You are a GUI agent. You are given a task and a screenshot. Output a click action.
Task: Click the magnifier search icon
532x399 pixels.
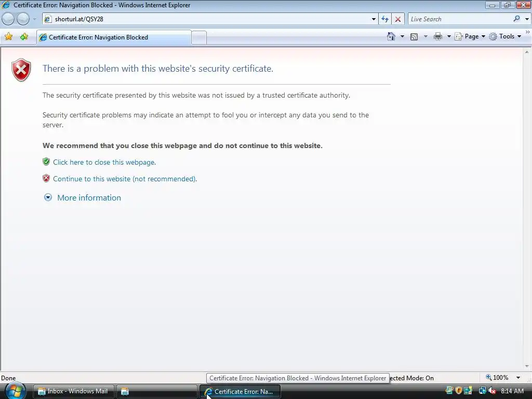tap(517, 19)
